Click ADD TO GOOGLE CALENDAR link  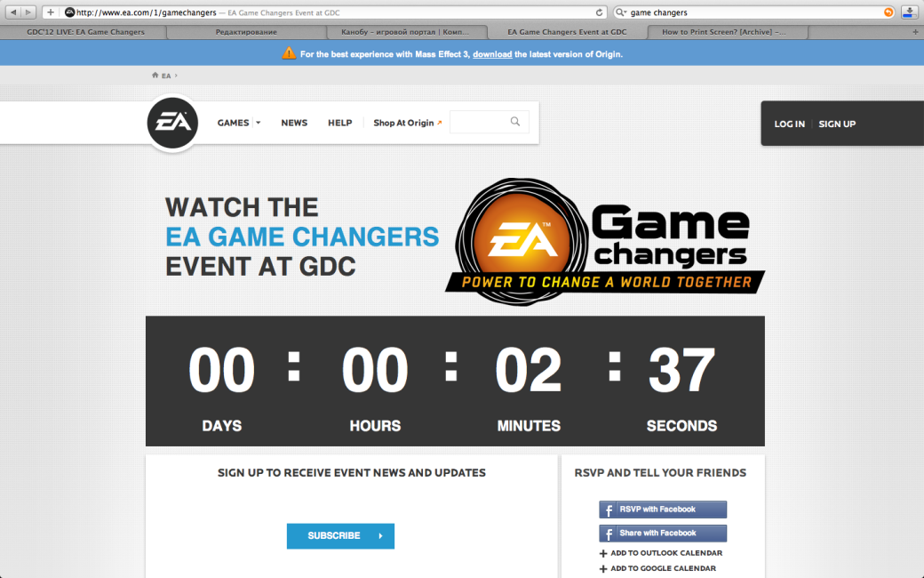663,568
